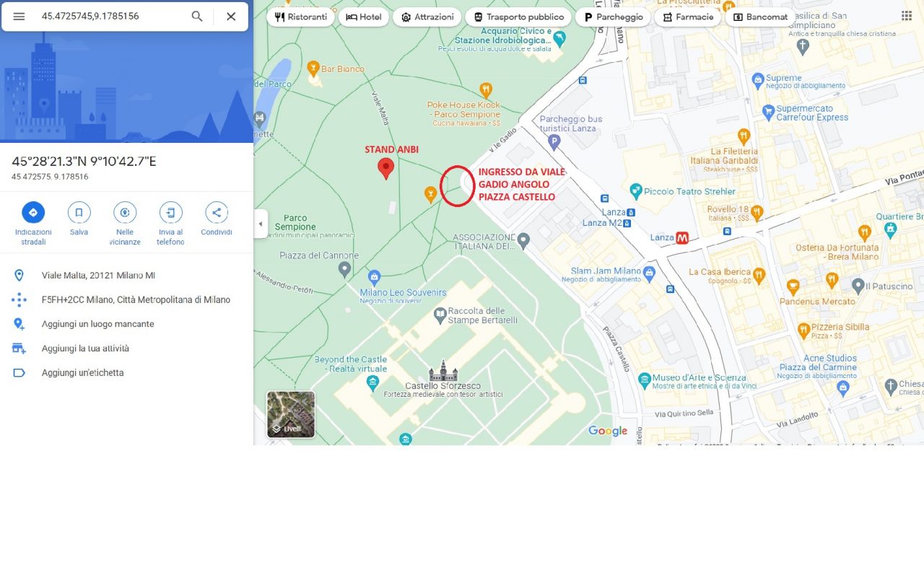Screen dimensions: 924x583
Task: Search Nelle vicinanze nearby icon
Action: coord(125,212)
